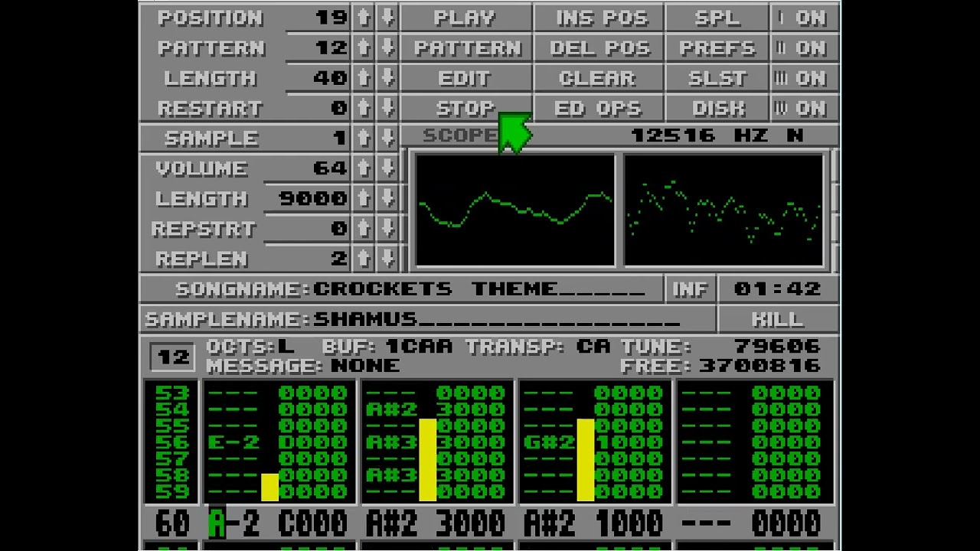Click sample LENGTH value 9000
Image resolution: width=980 pixels, height=551 pixels.
click(x=313, y=198)
